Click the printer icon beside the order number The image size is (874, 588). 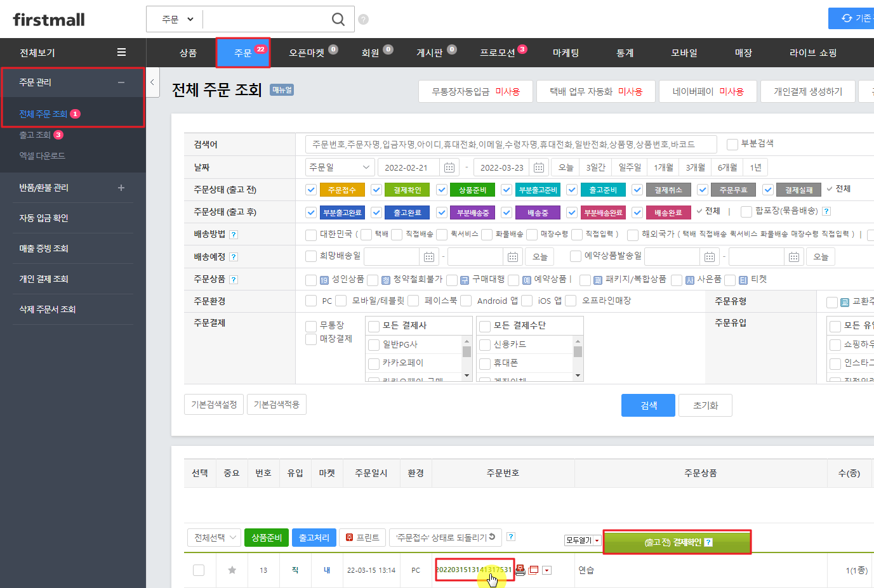click(520, 570)
